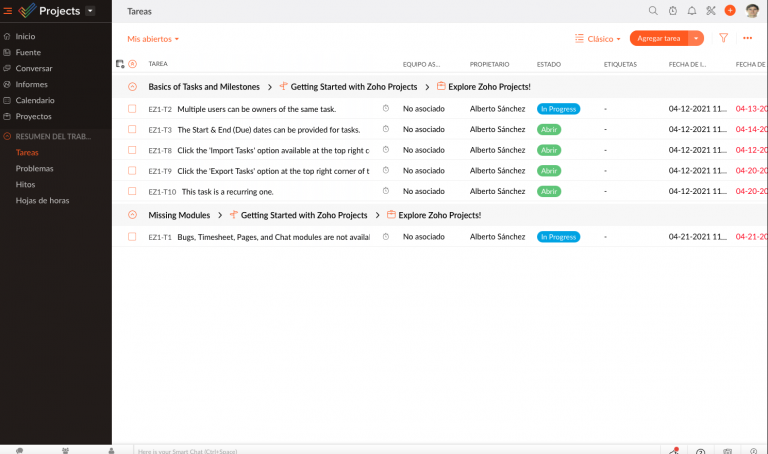Open 'Hojas de horas' in sidebar
768x454 pixels.
coord(42,200)
